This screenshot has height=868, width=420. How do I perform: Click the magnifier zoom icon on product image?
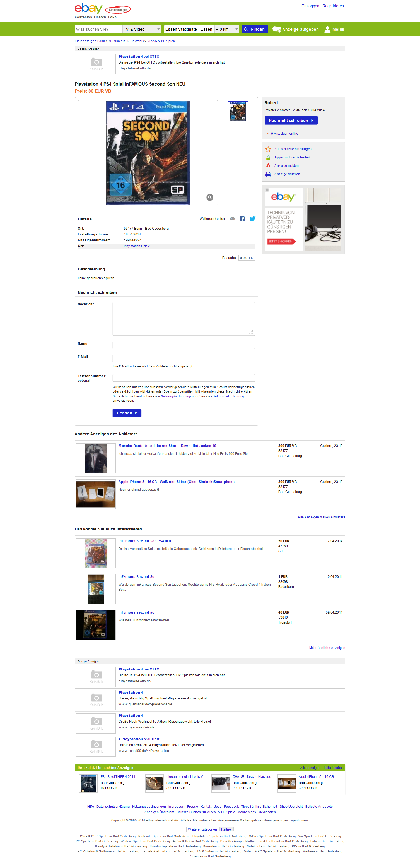tap(210, 198)
